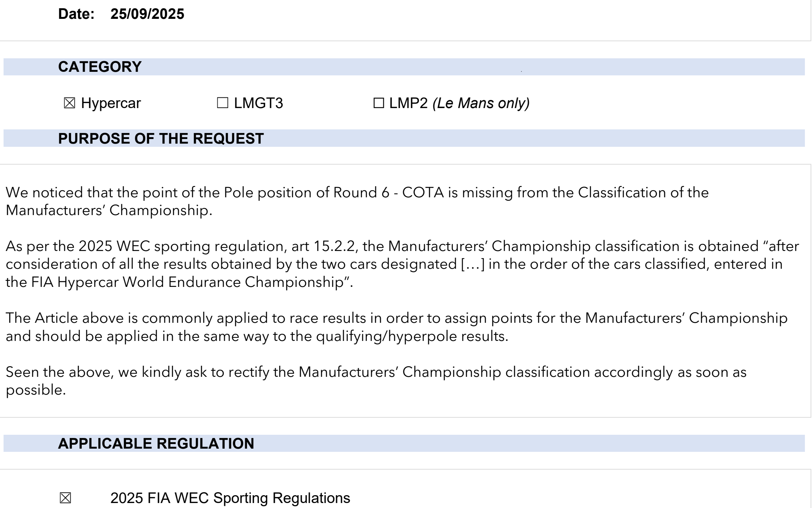Tick the LMGT3 checkbox

tap(222, 103)
